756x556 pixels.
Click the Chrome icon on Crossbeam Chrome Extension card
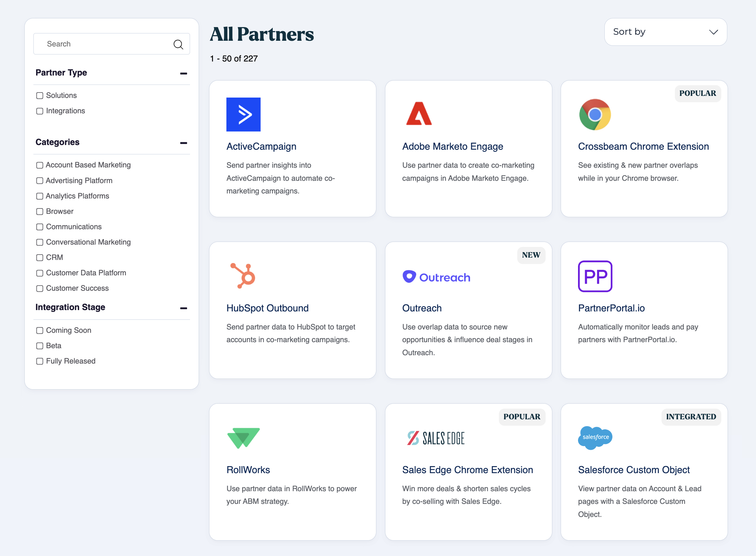pyautogui.click(x=595, y=114)
